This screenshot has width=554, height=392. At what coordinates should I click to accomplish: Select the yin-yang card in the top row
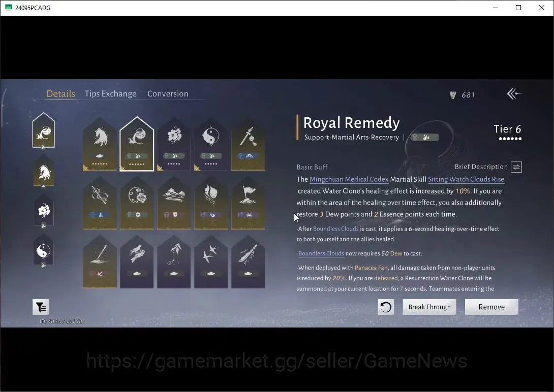click(211, 144)
